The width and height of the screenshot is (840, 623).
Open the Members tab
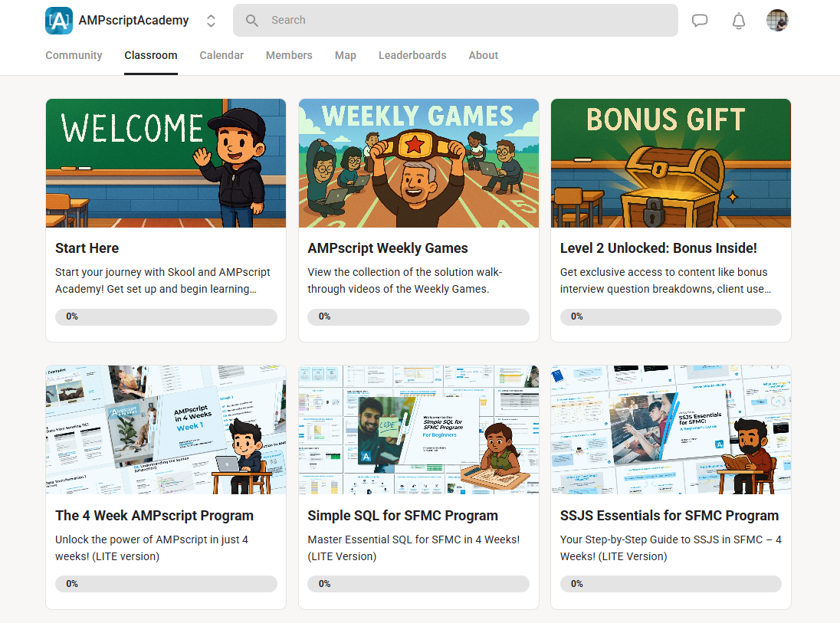coord(289,55)
